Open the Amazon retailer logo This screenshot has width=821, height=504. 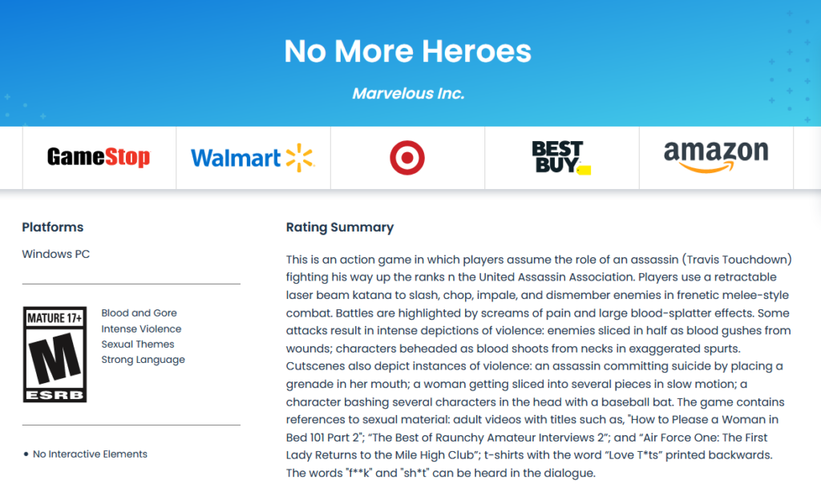tap(716, 156)
